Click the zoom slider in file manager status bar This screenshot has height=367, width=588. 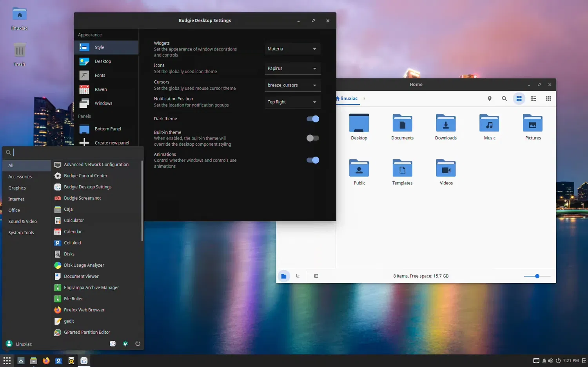537,276
